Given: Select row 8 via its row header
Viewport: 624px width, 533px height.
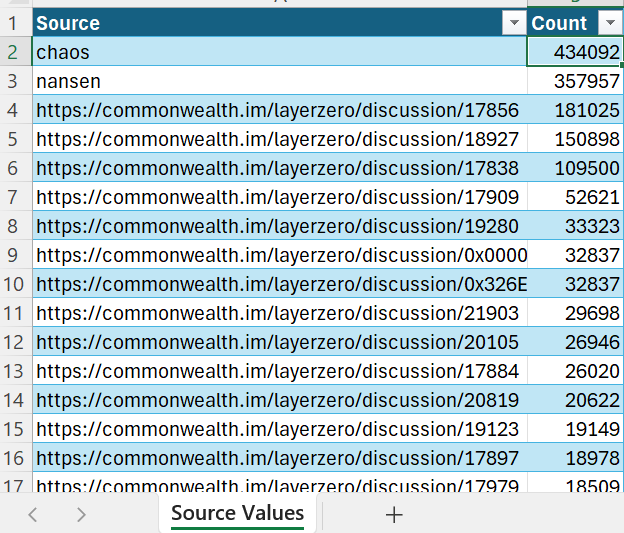Looking at the screenshot, I should coord(16,226).
